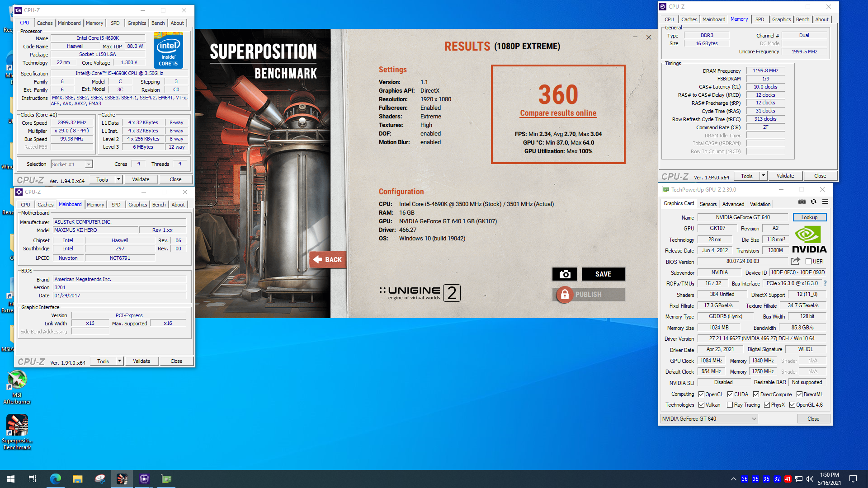Open the Bench tab in top-left CPU-Z
Viewport: 868px width, 488px height.
[x=158, y=23]
